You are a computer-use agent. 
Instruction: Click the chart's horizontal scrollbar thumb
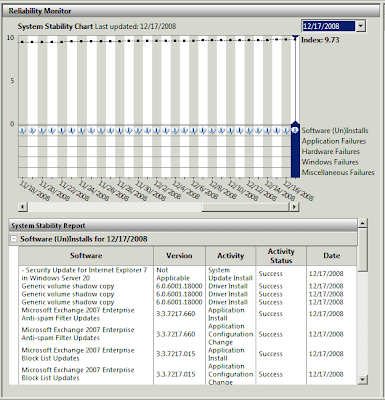(x=246, y=207)
